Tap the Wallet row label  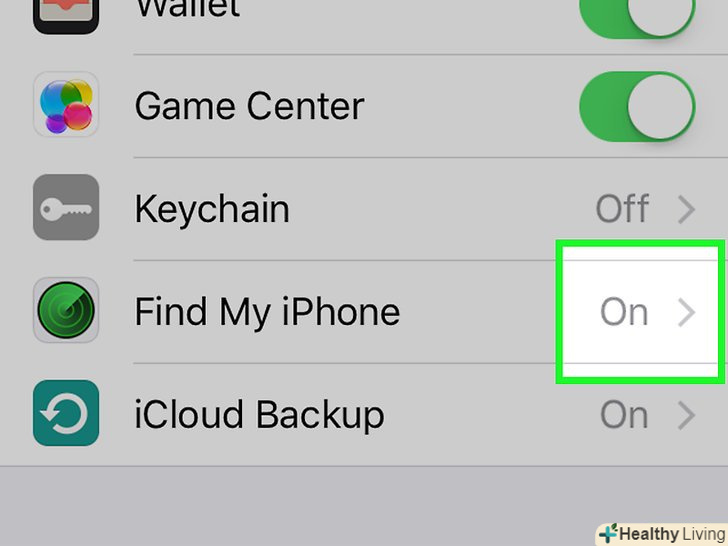pos(187,9)
